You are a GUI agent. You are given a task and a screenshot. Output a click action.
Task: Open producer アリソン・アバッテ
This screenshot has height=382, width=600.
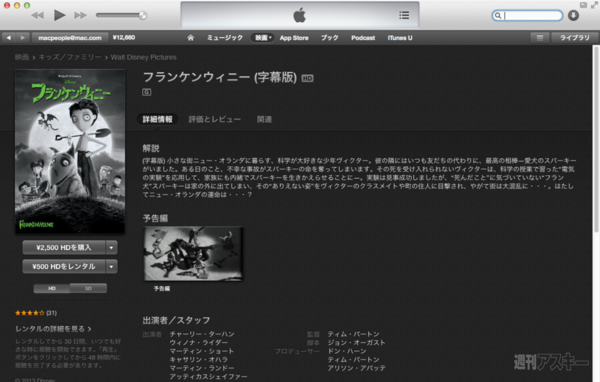[357, 368]
